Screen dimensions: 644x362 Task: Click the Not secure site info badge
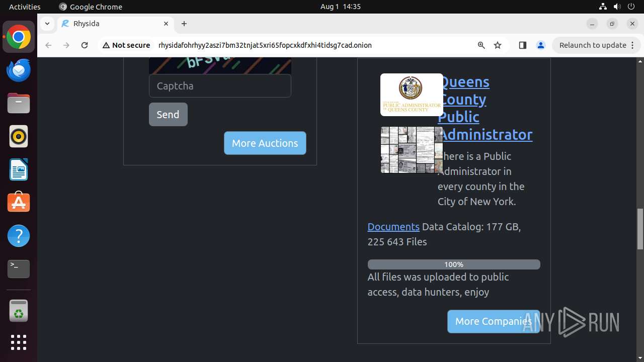pos(126,45)
